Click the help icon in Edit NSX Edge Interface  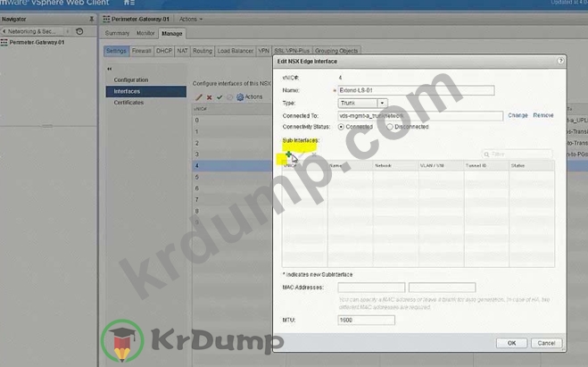click(560, 61)
